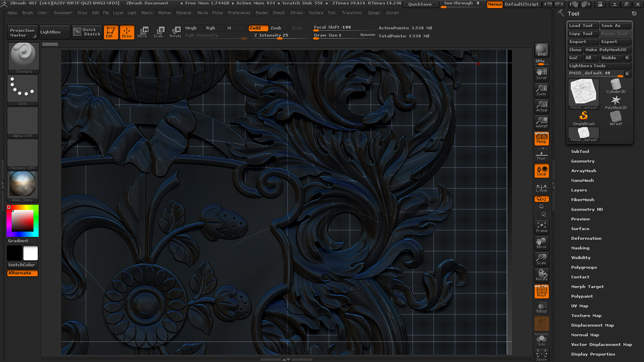Adjust the Draw Size slider
The image size is (644, 362).
[x=335, y=36]
